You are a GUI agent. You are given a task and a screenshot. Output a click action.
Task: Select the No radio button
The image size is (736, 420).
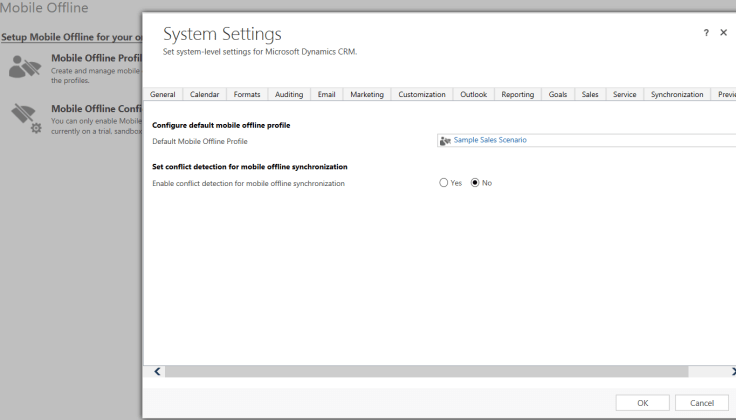(475, 183)
